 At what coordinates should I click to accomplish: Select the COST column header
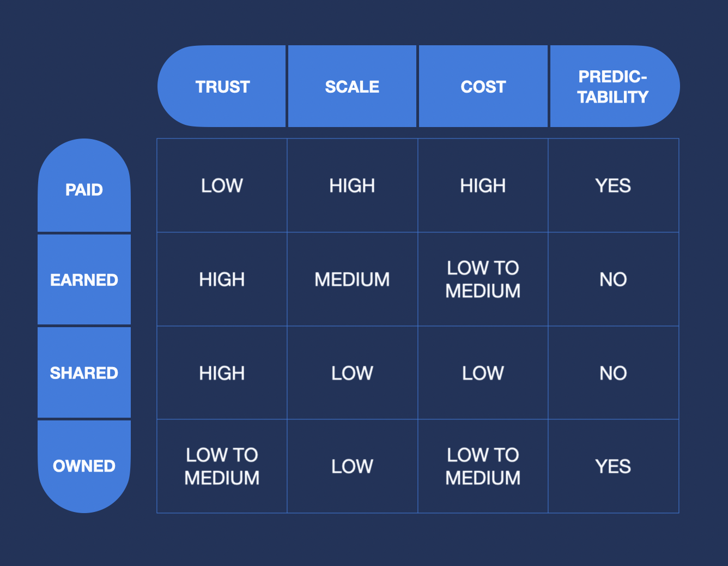tap(483, 87)
